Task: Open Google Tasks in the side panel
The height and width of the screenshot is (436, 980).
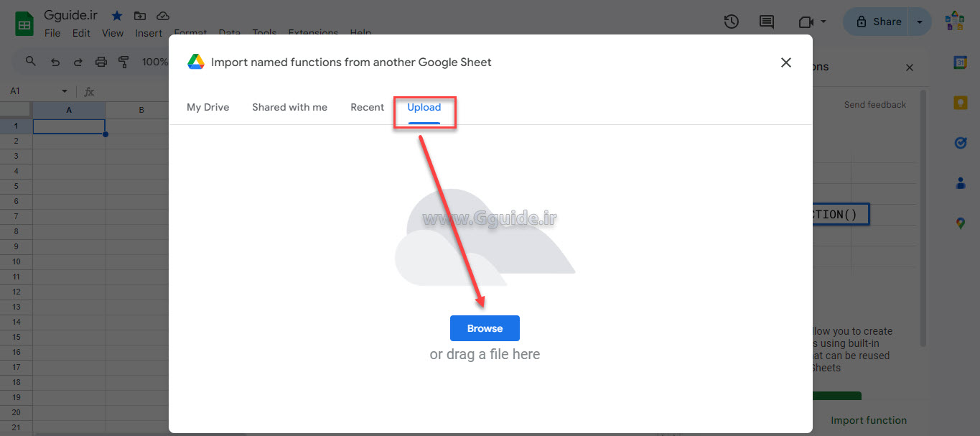Action: (x=961, y=143)
